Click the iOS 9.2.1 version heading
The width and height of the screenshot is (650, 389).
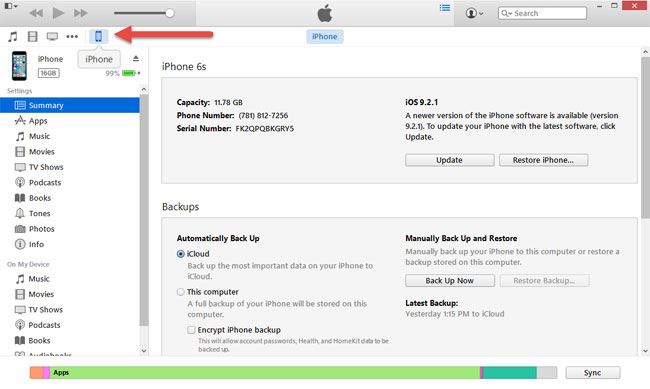click(422, 102)
